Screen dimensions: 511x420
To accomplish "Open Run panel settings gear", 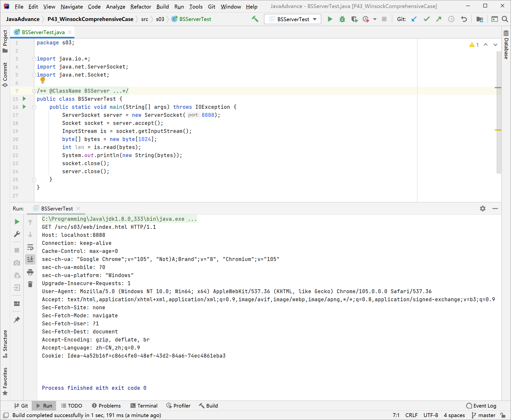I will pyautogui.click(x=483, y=209).
